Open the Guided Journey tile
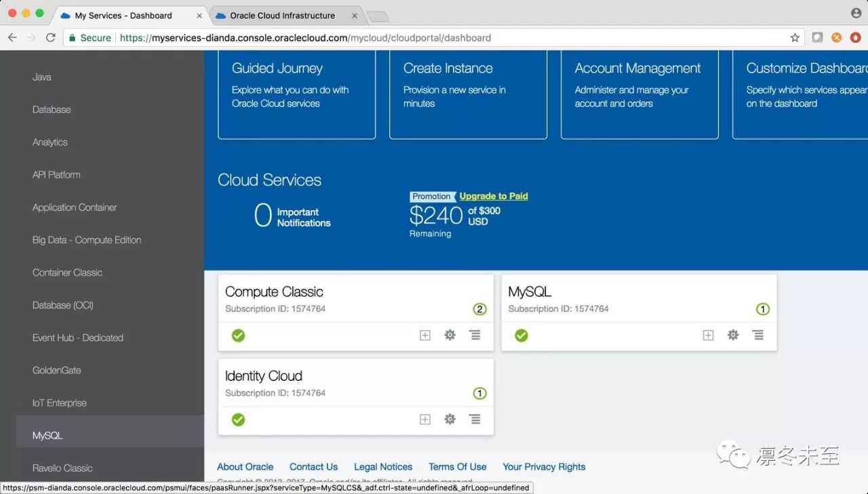This screenshot has height=494, width=868. [297, 95]
